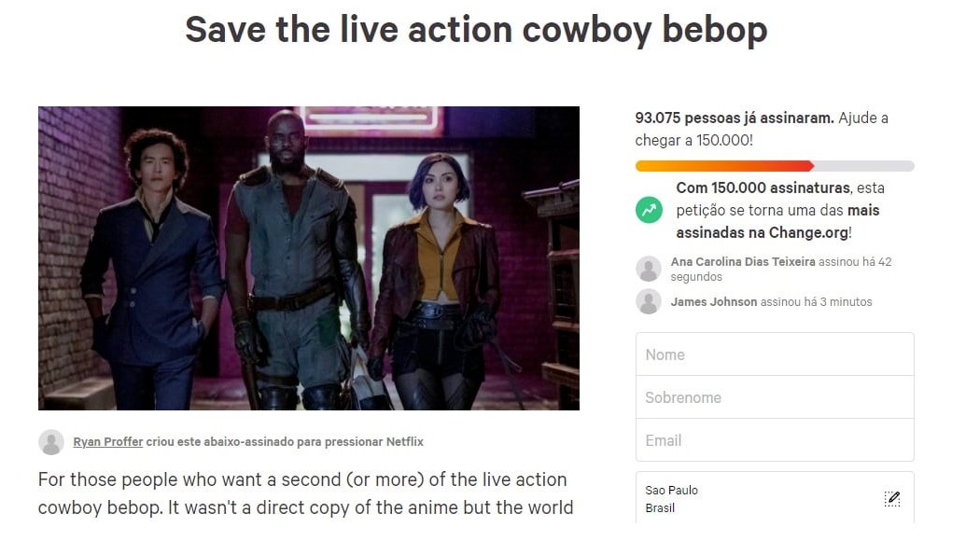Click Ryan Proffer's avatar icon

tap(51, 442)
